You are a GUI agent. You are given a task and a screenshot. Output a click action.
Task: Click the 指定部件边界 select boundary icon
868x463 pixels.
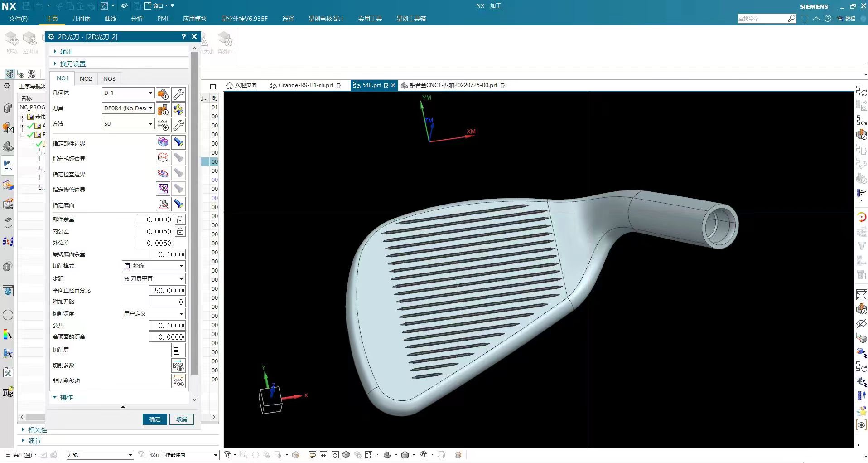point(163,143)
